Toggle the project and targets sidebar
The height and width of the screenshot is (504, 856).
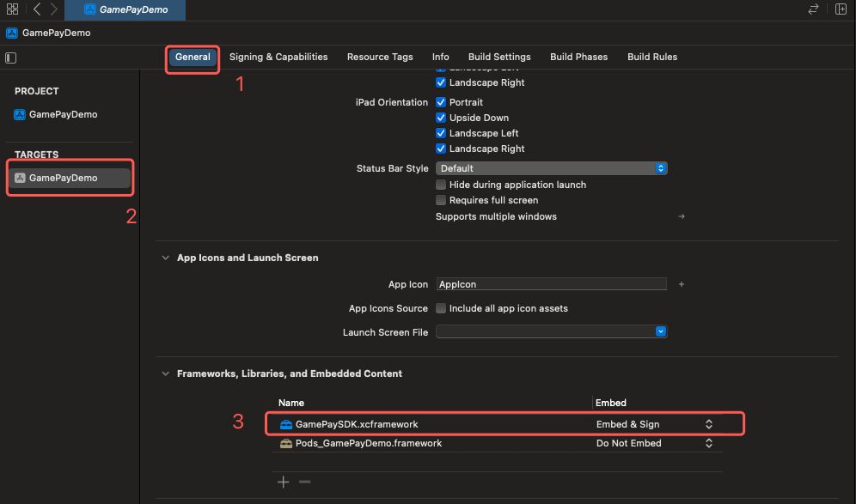click(x=11, y=58)
